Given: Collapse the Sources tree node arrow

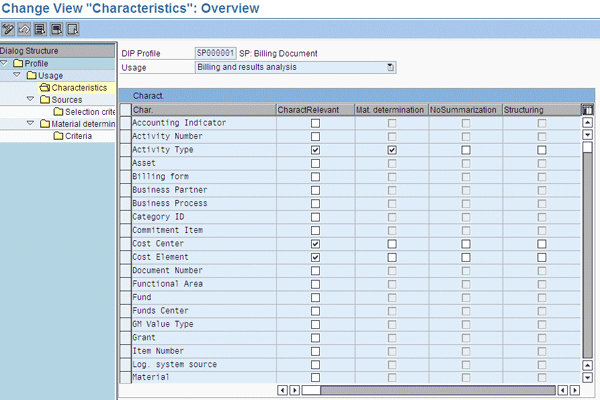Looking at the screenshot, I should (31, 99).
